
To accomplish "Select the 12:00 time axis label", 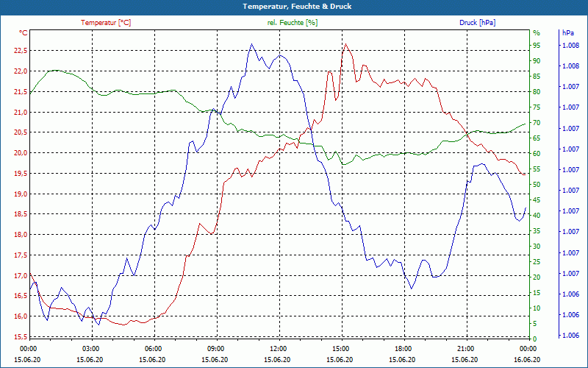I will pyautogui.click(x=278, y=349).
